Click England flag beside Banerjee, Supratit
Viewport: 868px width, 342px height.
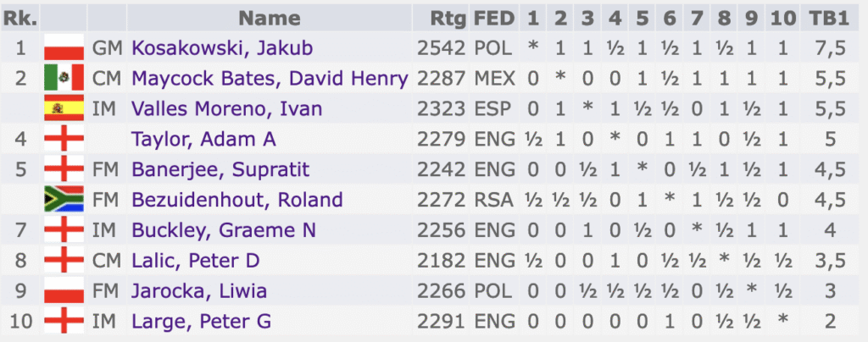[x=64, y=169]
